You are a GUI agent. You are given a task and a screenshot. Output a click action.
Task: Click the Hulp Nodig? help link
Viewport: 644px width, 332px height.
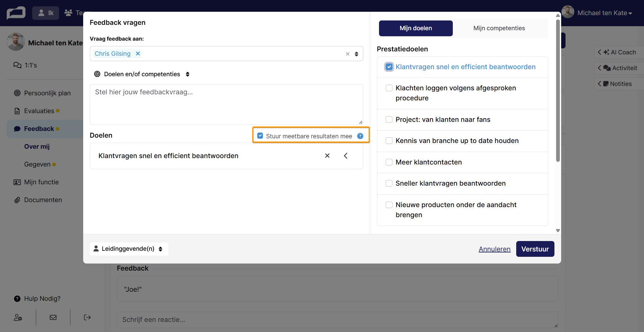click(x=37, y=298)
